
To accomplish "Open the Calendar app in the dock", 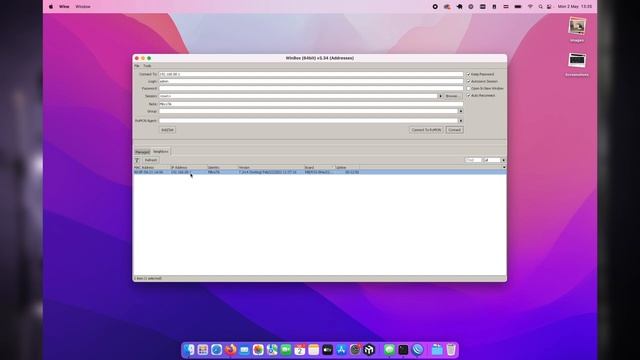I will (300, 350).
